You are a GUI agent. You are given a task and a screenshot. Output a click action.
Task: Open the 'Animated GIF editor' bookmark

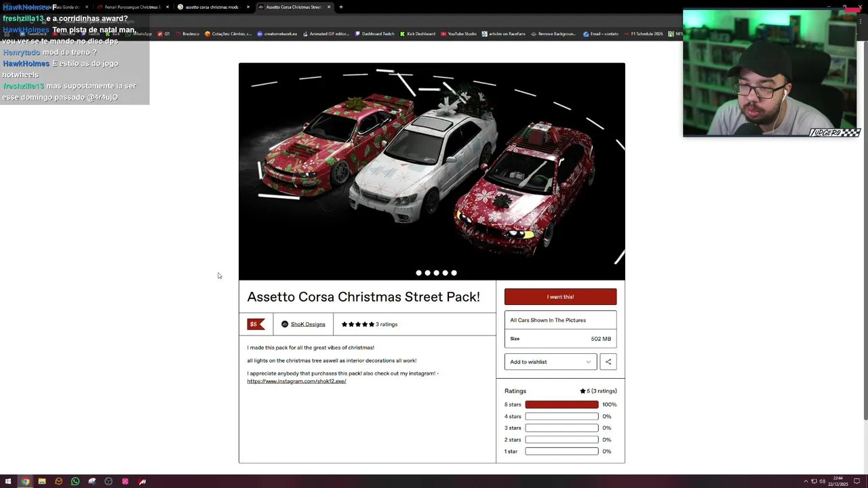[x=326, y=34]
